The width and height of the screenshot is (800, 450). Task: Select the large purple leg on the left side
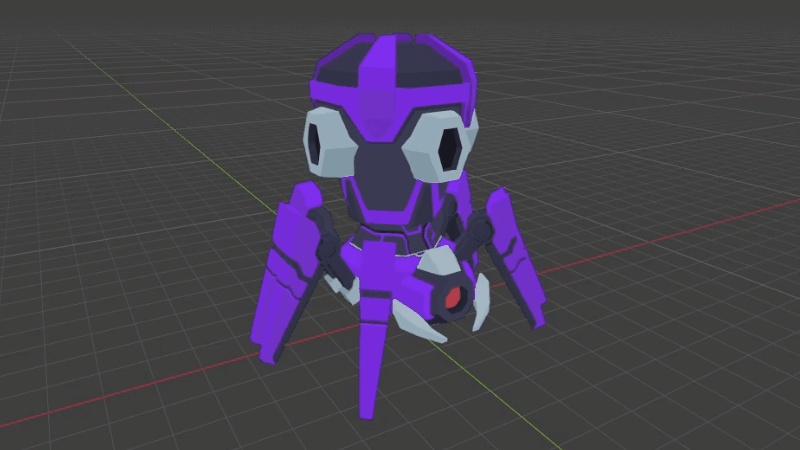[x=287, y=280]
